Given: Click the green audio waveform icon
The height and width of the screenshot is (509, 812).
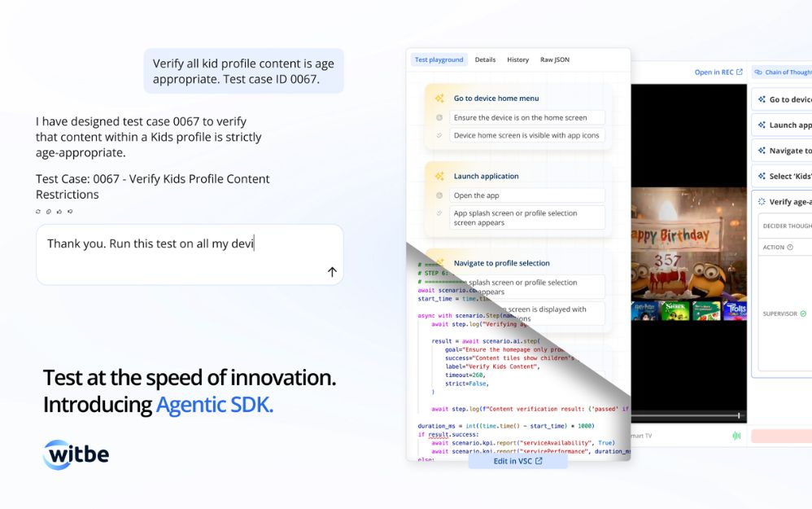Looking at the screenshot, I should pyautogui.click(x=736, y=436).
